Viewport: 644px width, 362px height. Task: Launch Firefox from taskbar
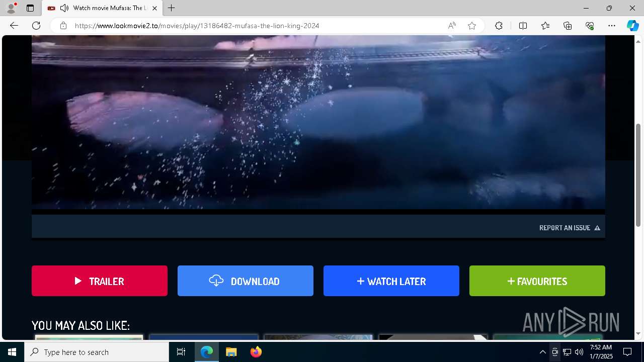[x=256, y=352]
